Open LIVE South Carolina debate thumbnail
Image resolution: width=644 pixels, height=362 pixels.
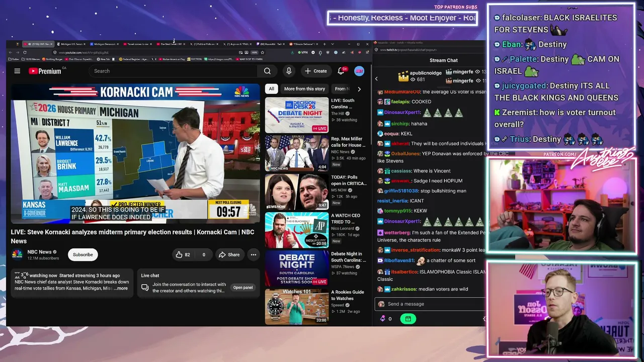[x=297, y=115]
